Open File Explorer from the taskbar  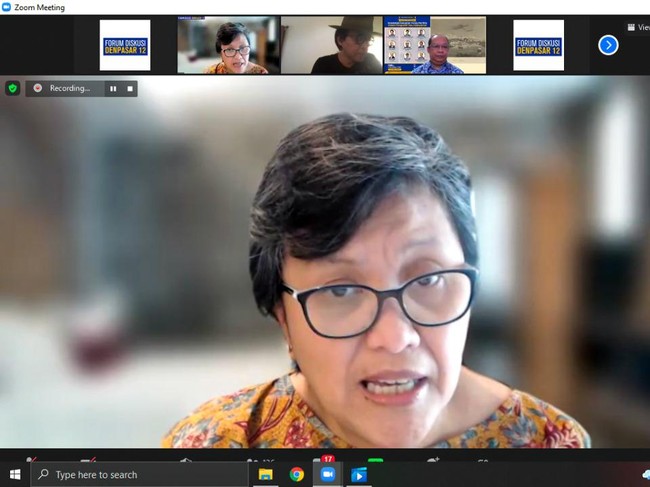click(266, 474)
